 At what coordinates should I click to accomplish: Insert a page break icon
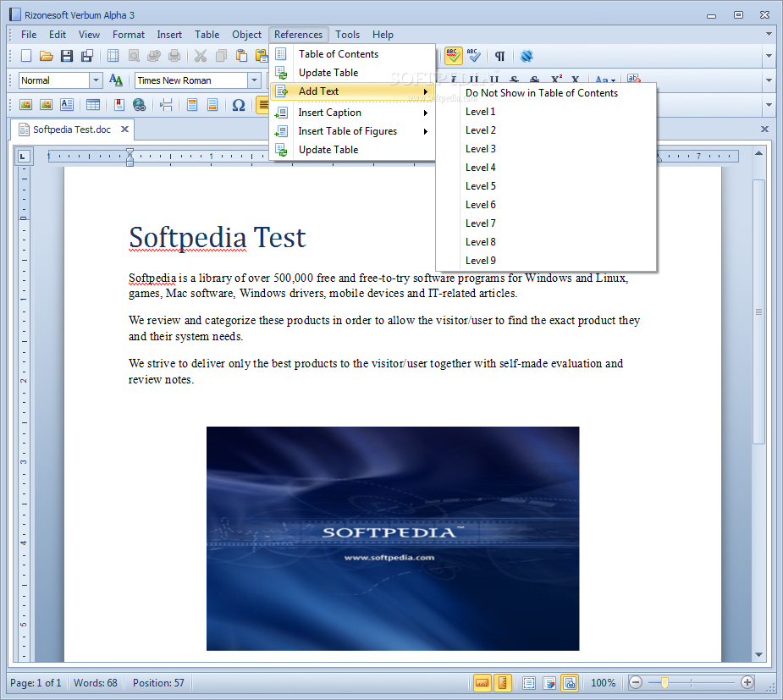pyautogui.click(x=166, y=105)
